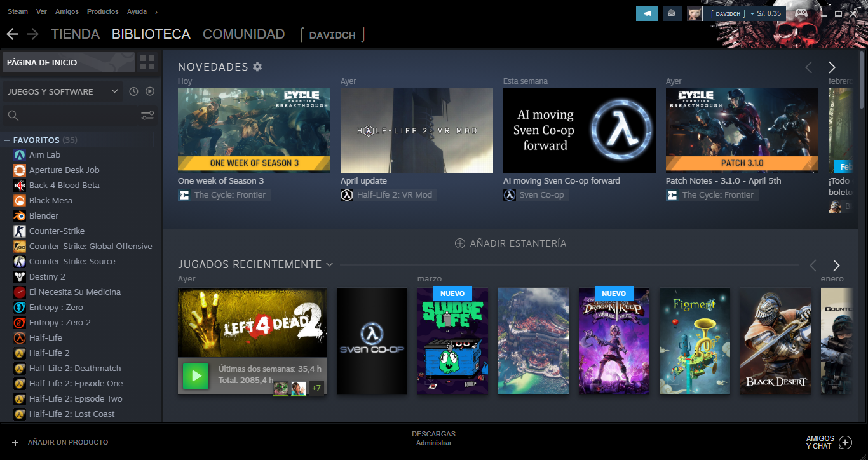Select the Destiny 2 icon in favorites

(x=20, y=276)
